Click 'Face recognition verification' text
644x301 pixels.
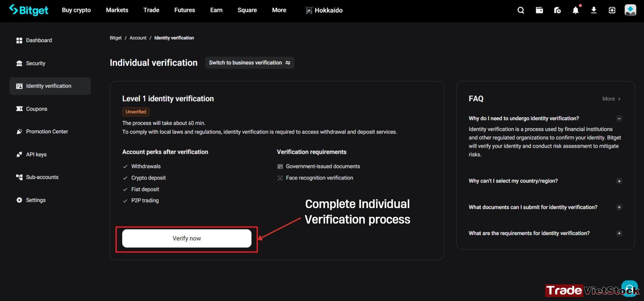(x=319, y=178)
